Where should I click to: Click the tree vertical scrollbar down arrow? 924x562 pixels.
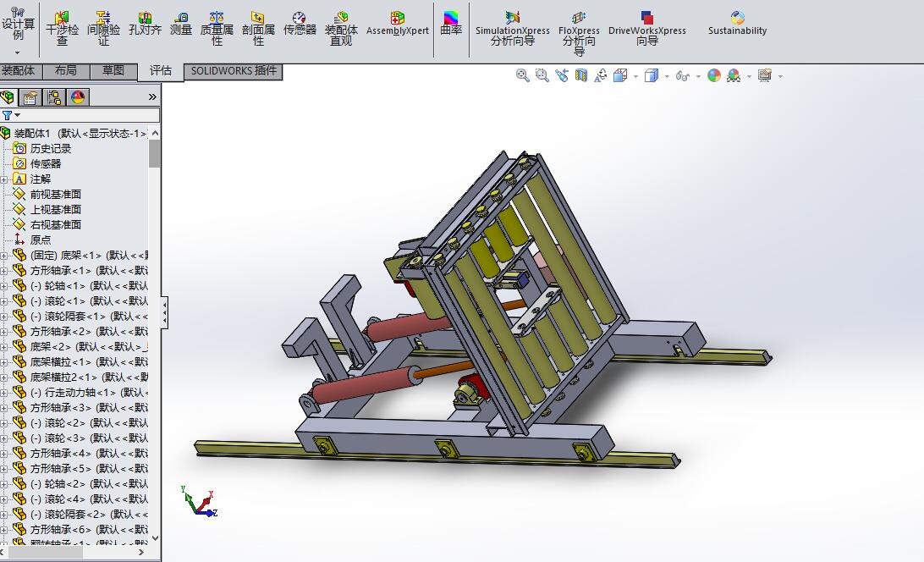click(155, 537)
